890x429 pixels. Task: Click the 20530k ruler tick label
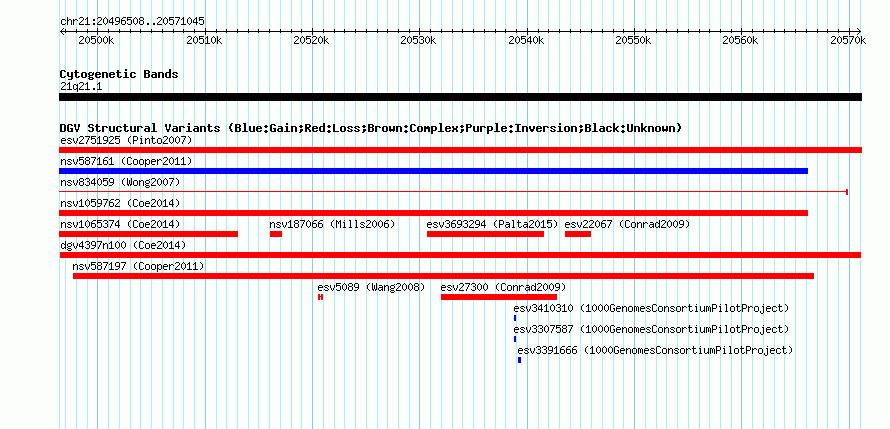[419, 40]
